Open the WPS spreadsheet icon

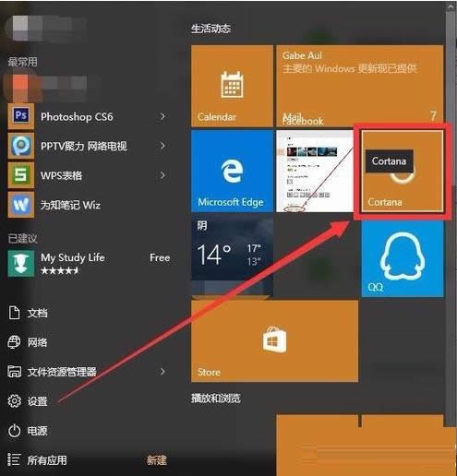point(20,175)
